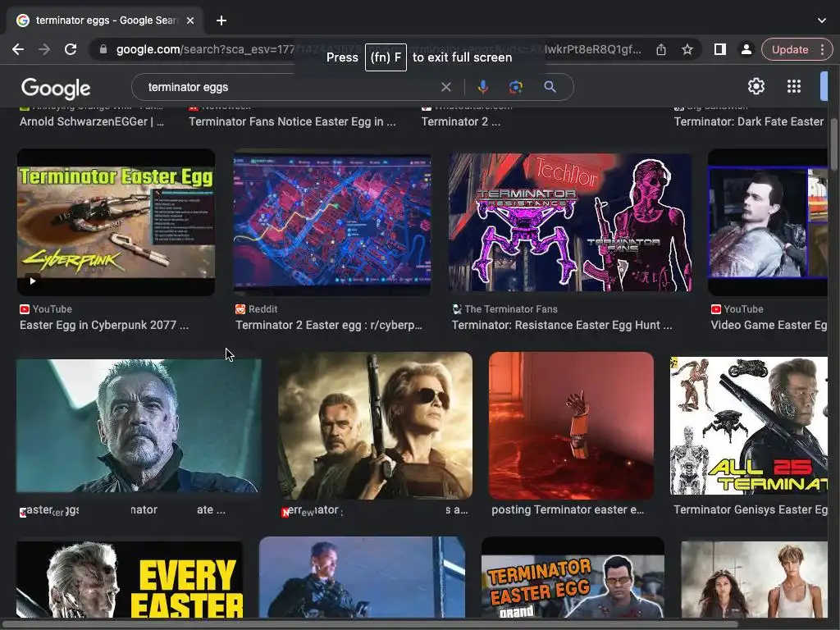Select the terminator eggs Google Search tab

(x=105, y=21)
